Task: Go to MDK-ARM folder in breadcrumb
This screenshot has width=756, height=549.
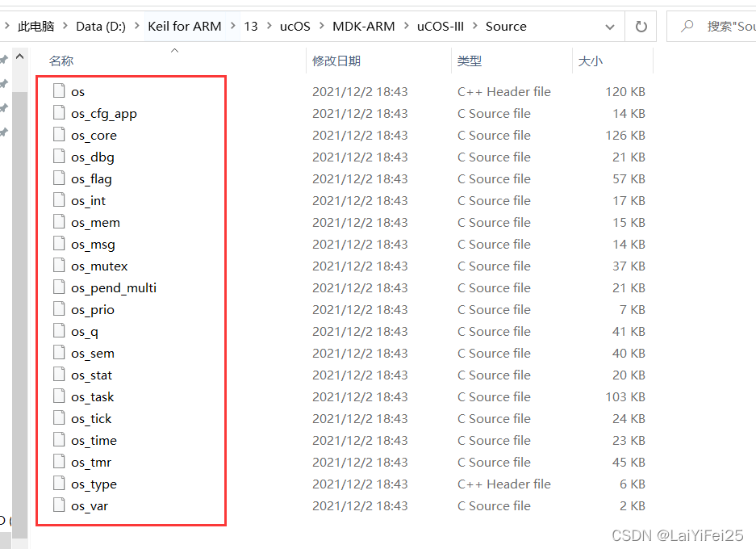Action: pyautogui.click(x=364, y=26)
